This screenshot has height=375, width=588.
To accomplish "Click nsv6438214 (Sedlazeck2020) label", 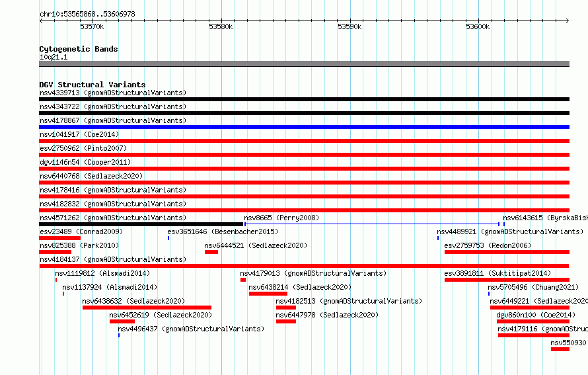I will 300,287.
